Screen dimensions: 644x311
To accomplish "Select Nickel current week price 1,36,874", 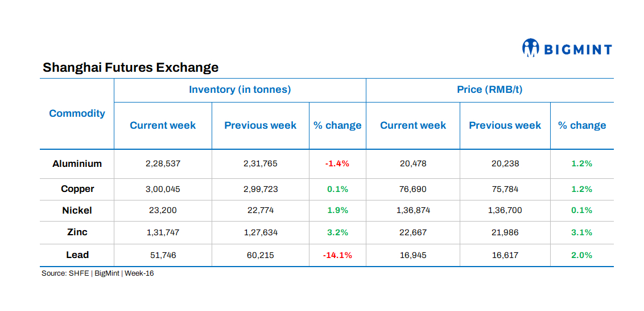I will click(413, 210).
